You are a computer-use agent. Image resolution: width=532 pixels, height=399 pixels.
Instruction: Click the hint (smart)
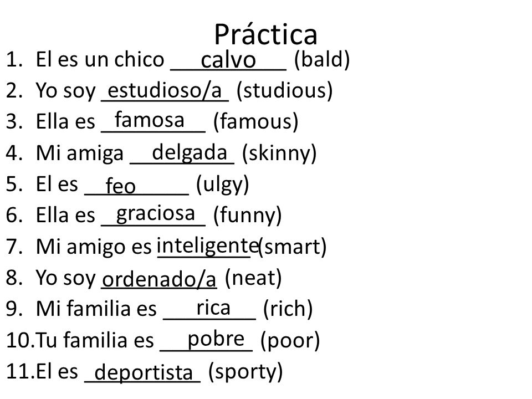(x=292, y=247)
